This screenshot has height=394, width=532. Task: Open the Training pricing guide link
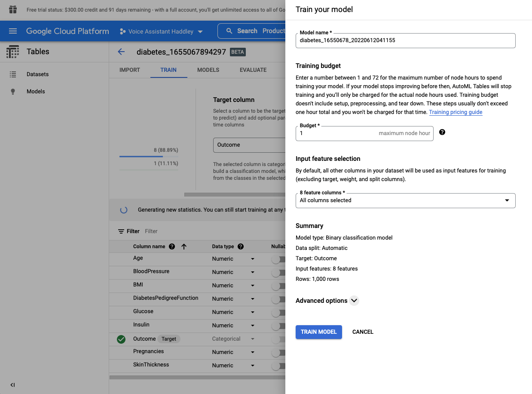(x=456, y=112)
